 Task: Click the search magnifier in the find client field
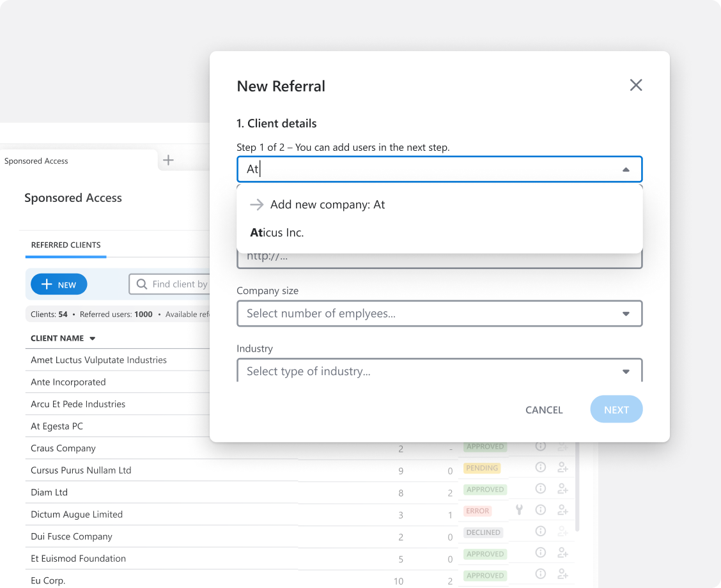tap(142, 284)
